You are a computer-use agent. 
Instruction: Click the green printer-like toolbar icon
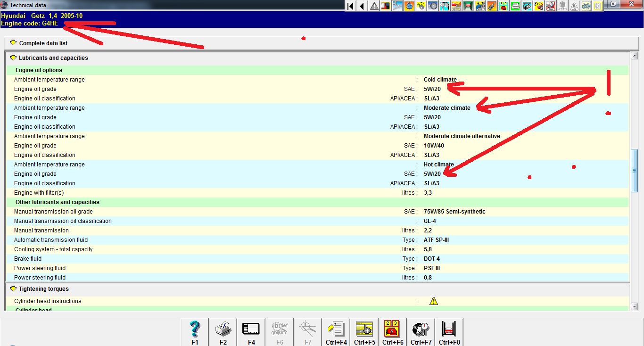pyautogui.click(x=516, y=6)
